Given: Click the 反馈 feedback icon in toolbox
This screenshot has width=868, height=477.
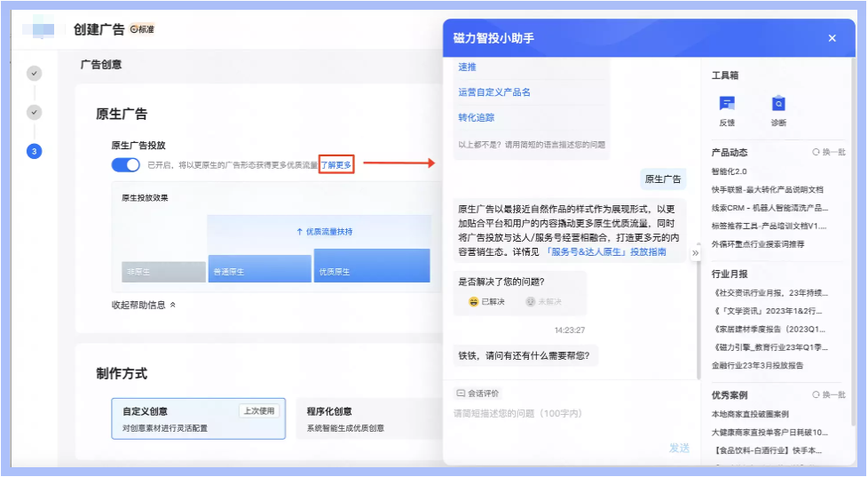Looking at the screenshot, I should point(727,104).
